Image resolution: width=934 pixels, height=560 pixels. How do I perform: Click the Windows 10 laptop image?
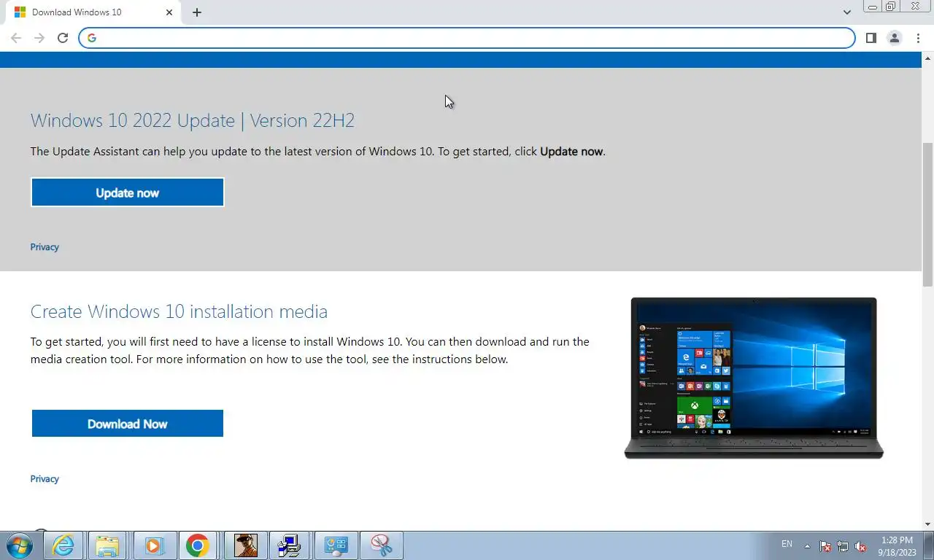pyautogui.click(x=754, y=378)
